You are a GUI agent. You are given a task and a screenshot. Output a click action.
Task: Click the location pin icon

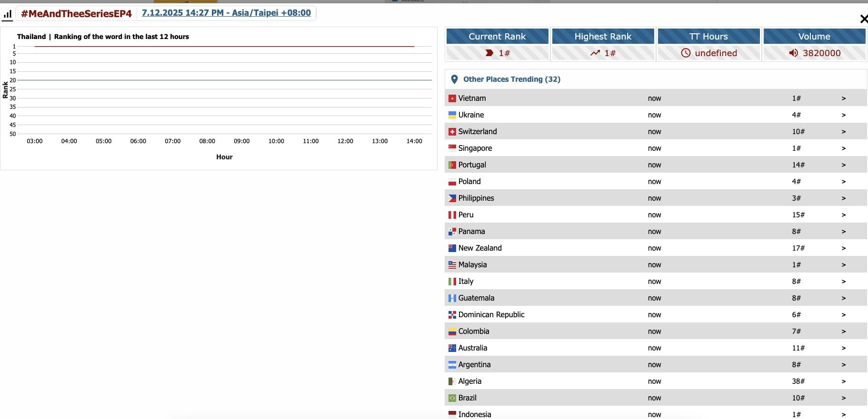(454, 79)
